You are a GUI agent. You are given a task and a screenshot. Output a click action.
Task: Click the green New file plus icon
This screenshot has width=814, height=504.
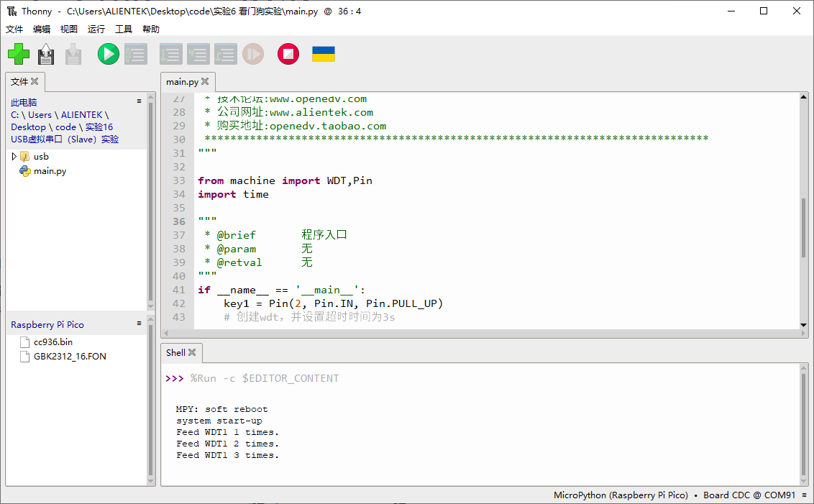[x=19, y=54]
